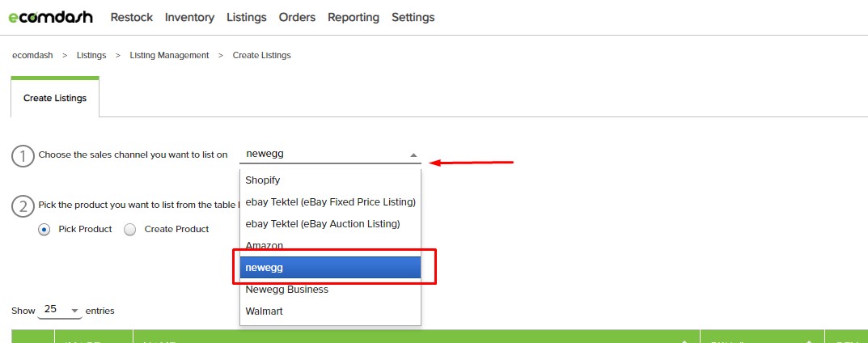Screen dimensions: 868x343
Task: Select Walmart sales channel
Action: pos(264,311)
